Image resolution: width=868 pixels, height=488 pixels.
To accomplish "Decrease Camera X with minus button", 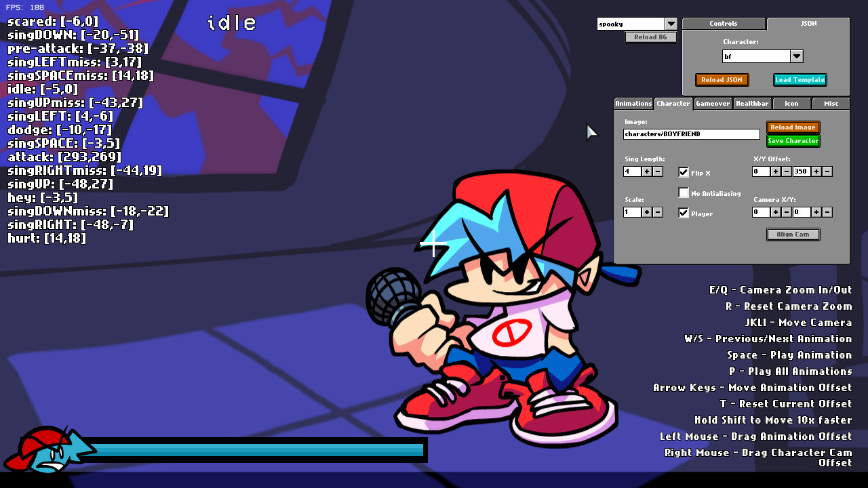I will pos(787,212).
